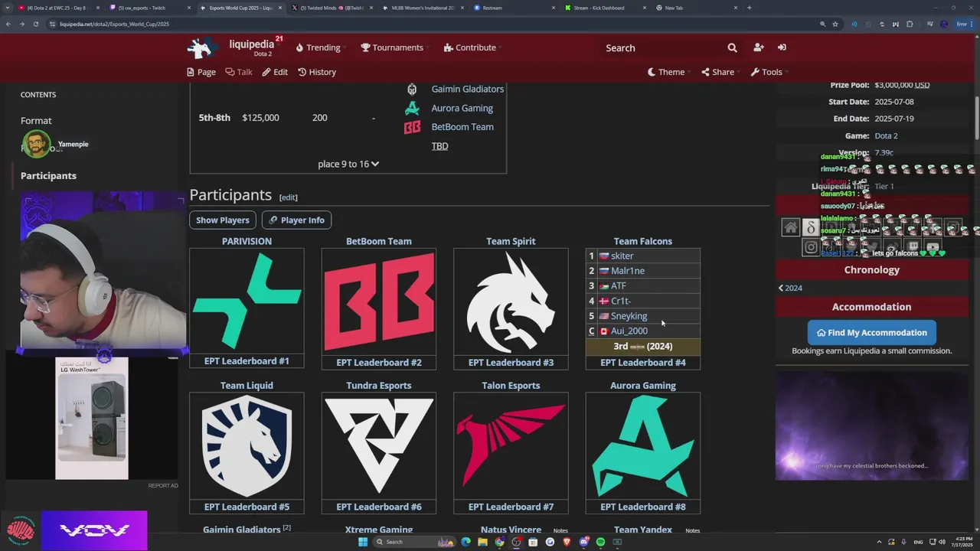Image resolution: width=980 pixels, height=551 pixels.
Task: Open Spotify from taskbar
Action: [600, 542]
